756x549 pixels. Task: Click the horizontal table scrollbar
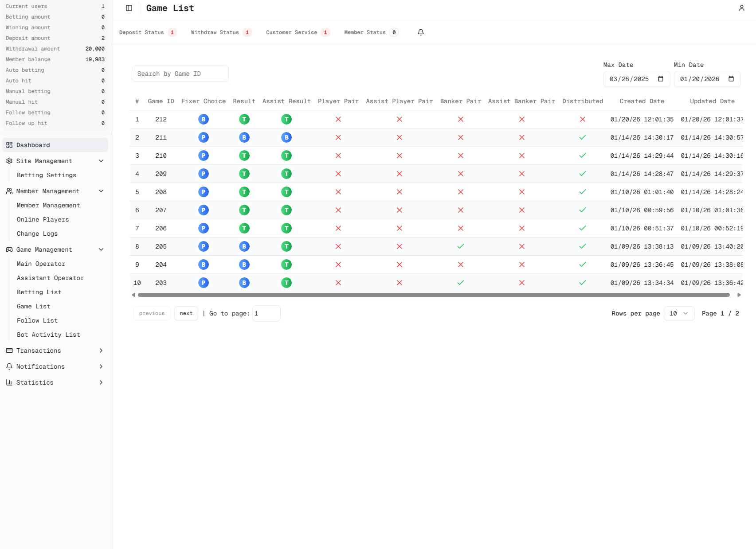pos(433,295)
